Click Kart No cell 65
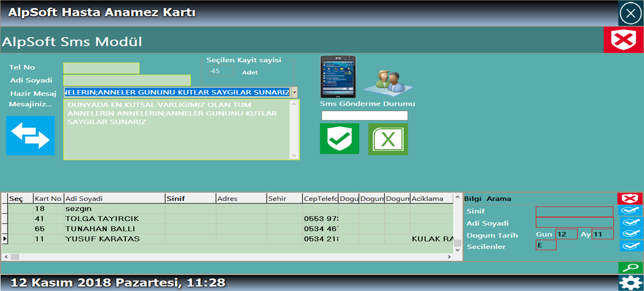 [49, 229]
